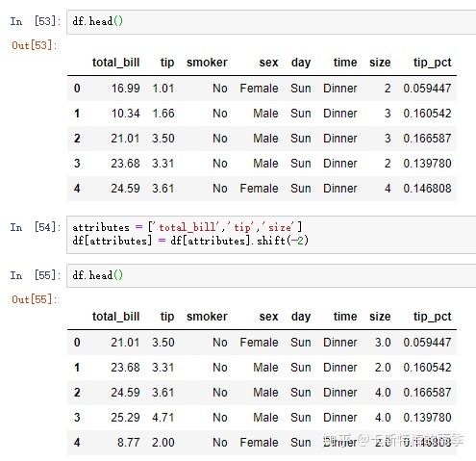Click the tip value 1.66

coord(163,114)
